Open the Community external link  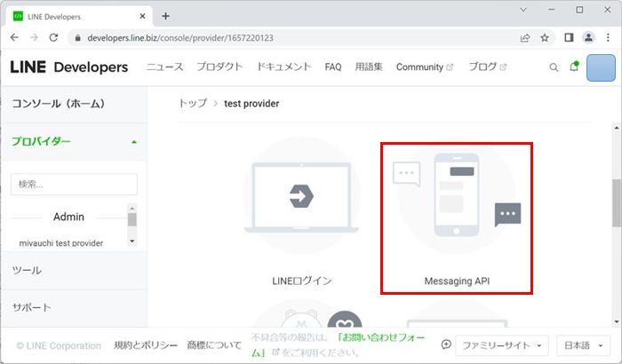click(x=425, y=67)
